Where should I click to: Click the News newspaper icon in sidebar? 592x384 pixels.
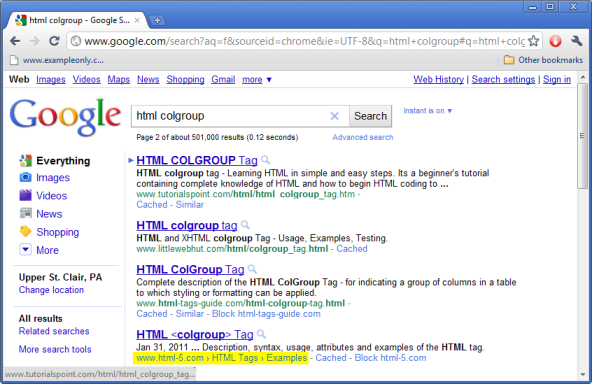[25, 213]
